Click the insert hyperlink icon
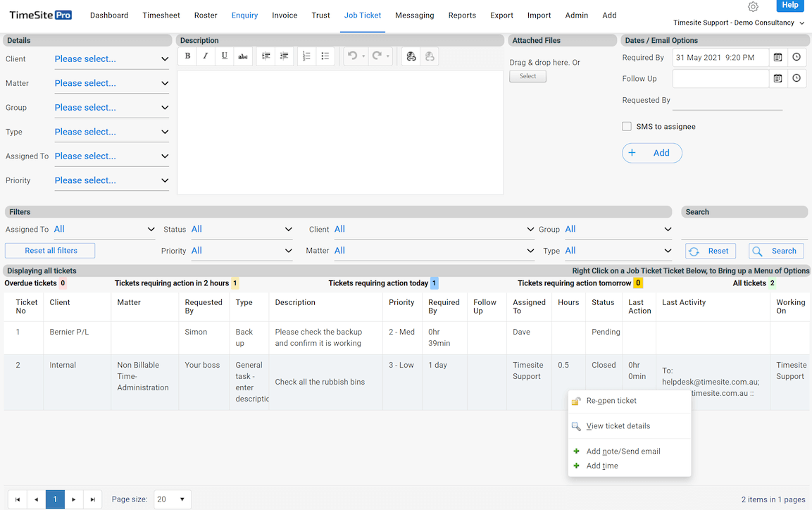Image resolution: width=812 pixels, height=510 pixels. tap(411, 56)
